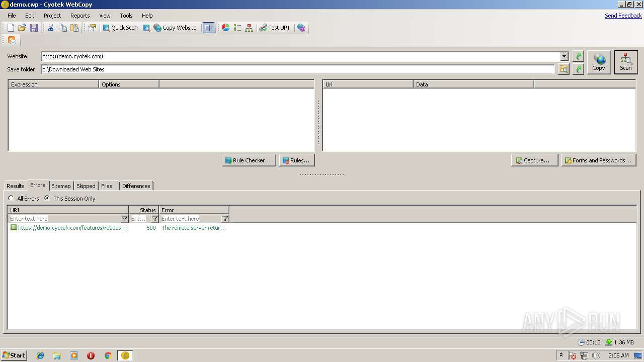Open the Error column filter dropdown

pos(225,219)
